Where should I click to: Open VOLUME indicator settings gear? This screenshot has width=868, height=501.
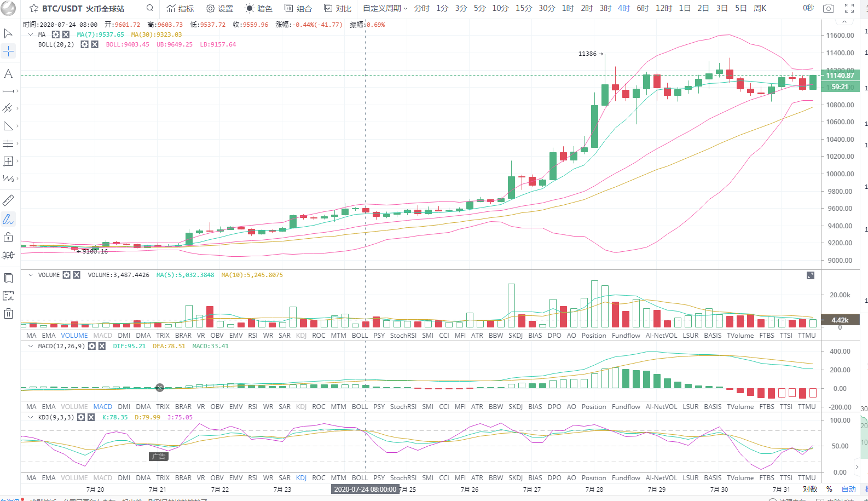click(67, 275)
